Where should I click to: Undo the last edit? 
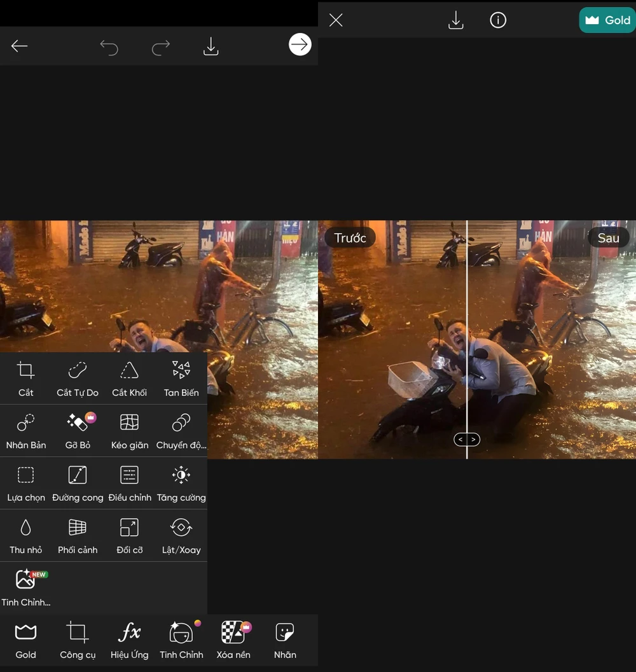109,46
